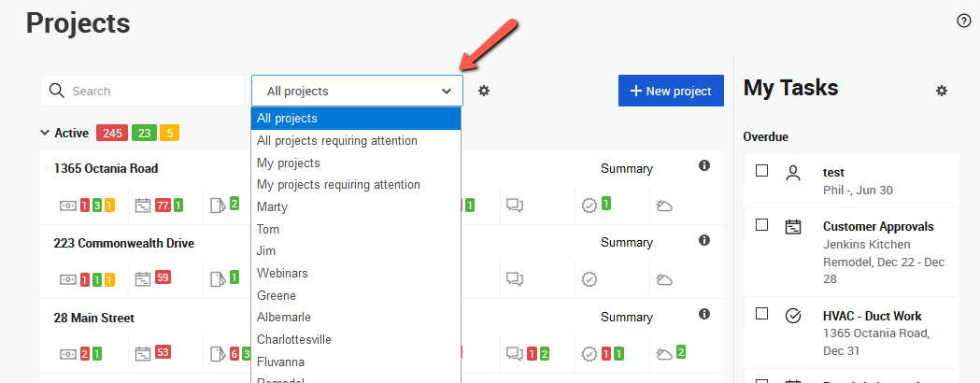Open My Tasks settings gear
The height and width of the screenshot is (383, 980).
click(x=942, y=91)
